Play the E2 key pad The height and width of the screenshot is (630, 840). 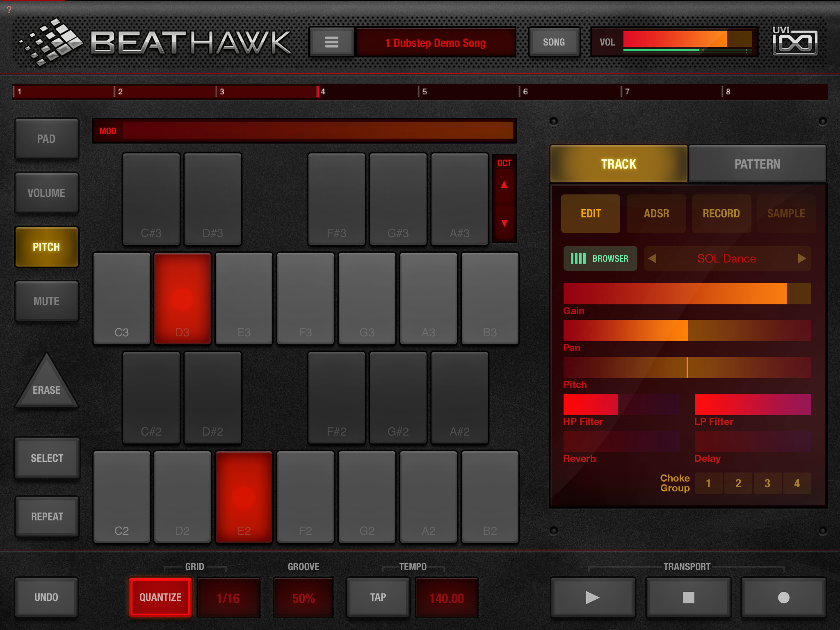[244, 497]
